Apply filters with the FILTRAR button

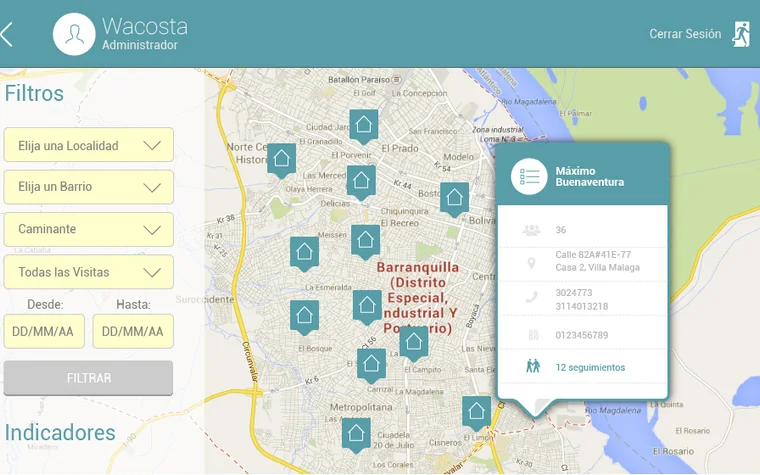click(x=88, y=378)
